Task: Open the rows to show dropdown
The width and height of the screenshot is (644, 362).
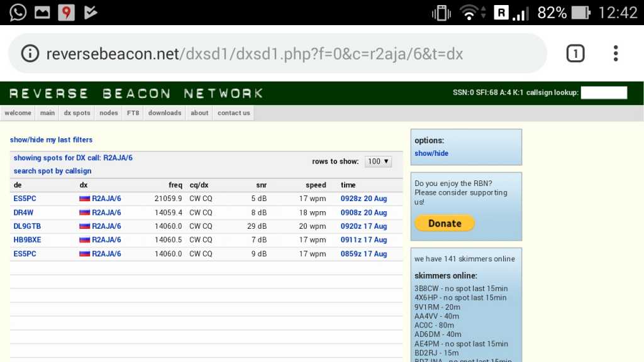Action: tap(378, 162)
